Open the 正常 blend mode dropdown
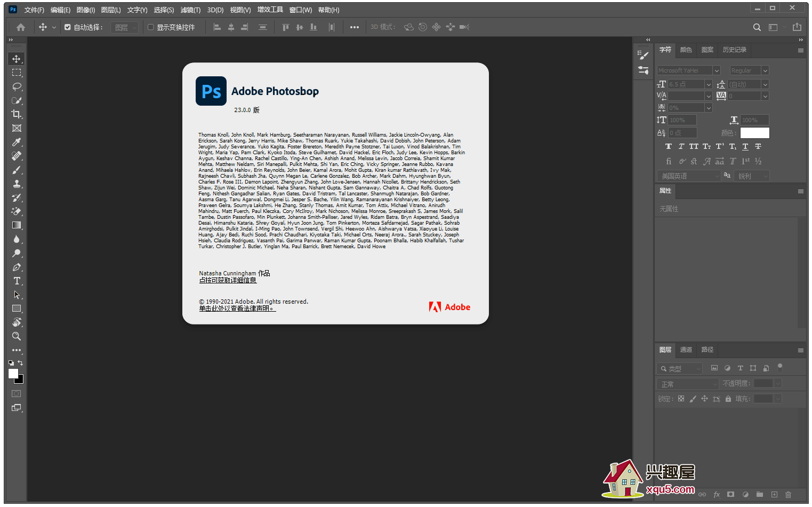The height and width of the screenshot is (507, 812). point(688,384)
